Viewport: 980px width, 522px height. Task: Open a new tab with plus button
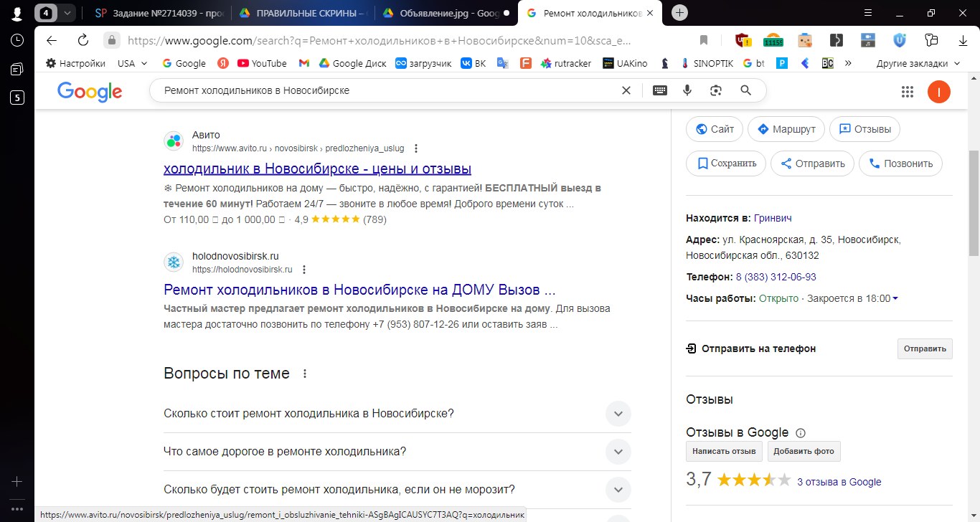[x=680, y=13]
